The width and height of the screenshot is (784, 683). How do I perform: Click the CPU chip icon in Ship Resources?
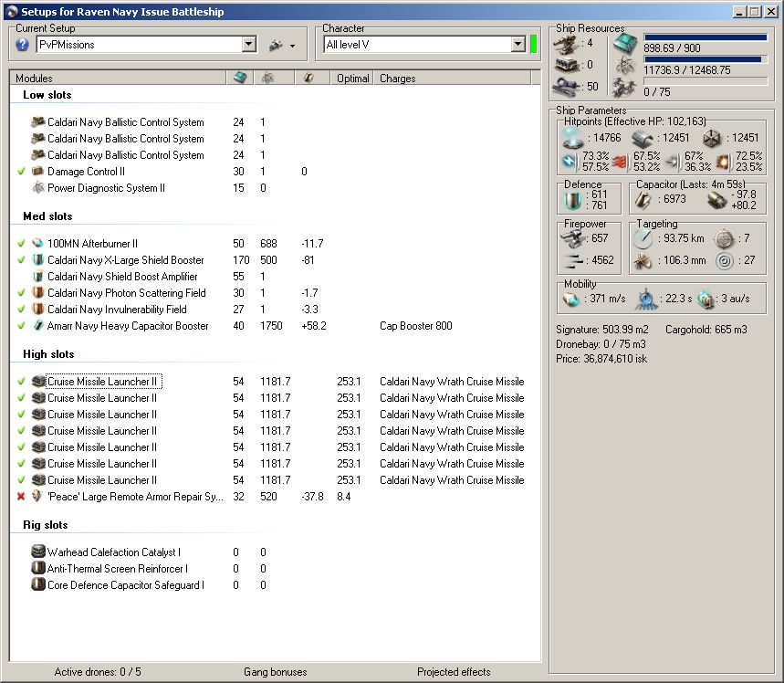coord(626,44)
